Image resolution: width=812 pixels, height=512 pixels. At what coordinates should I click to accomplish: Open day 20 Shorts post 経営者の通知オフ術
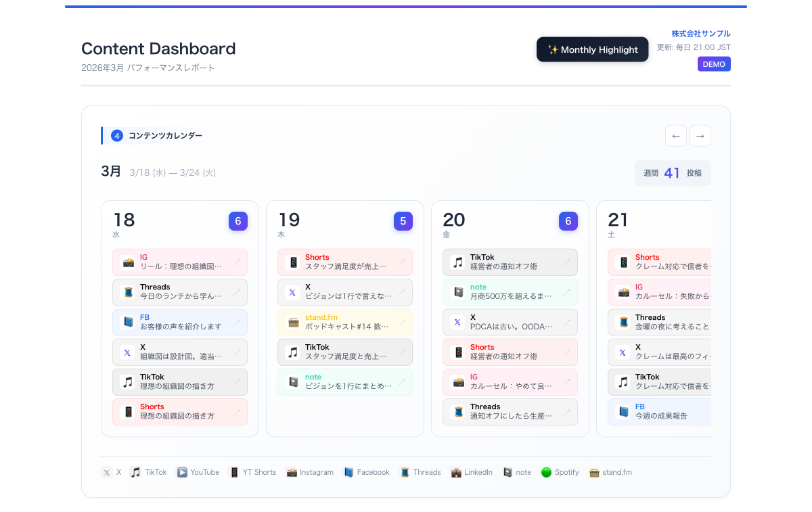pos(510,352)
